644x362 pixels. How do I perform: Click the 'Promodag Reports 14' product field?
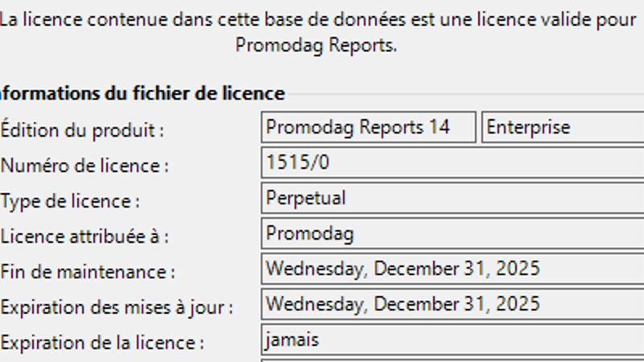369,127
